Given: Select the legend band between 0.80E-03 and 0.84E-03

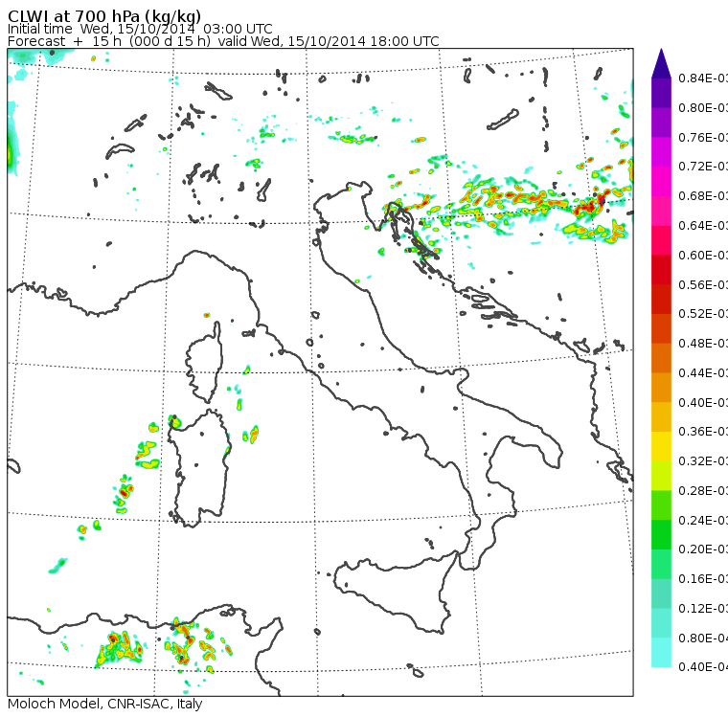Looking at the screenshot, I should pyautogui.click(x=661, y=93).
